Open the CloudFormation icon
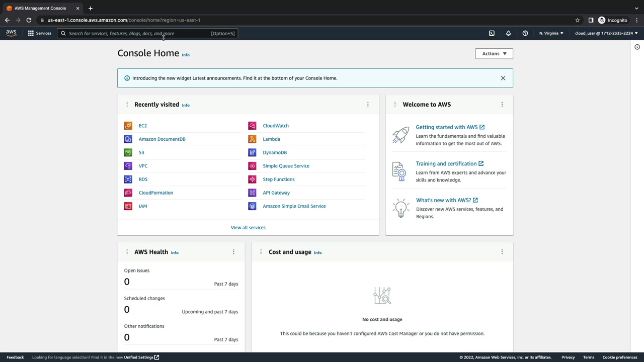 coord(128,193)
